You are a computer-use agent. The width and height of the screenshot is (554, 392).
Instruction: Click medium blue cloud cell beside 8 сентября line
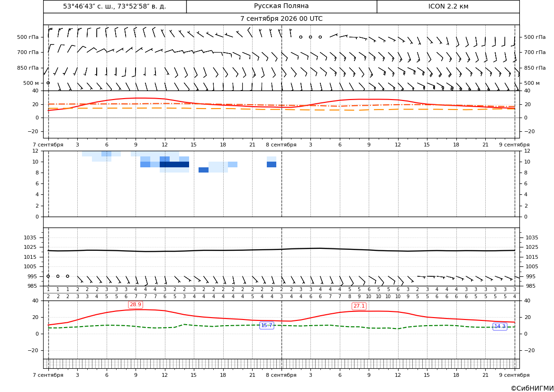point(272,164)
